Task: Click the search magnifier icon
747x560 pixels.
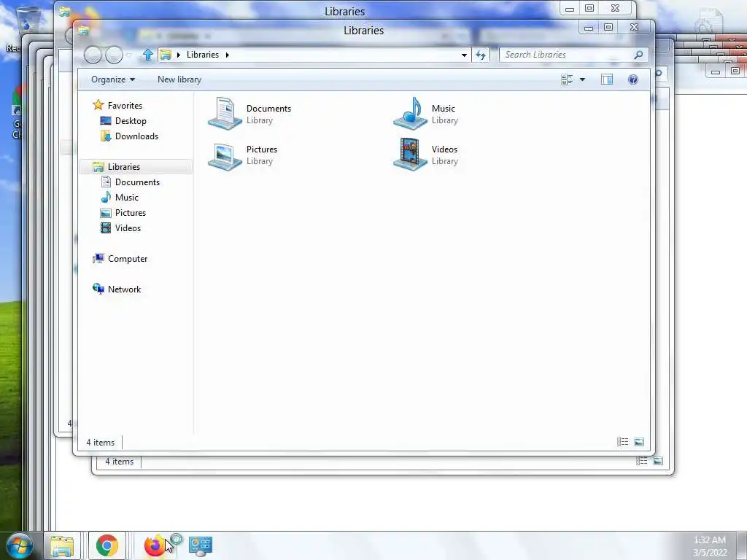Action: tap(638, 55)
